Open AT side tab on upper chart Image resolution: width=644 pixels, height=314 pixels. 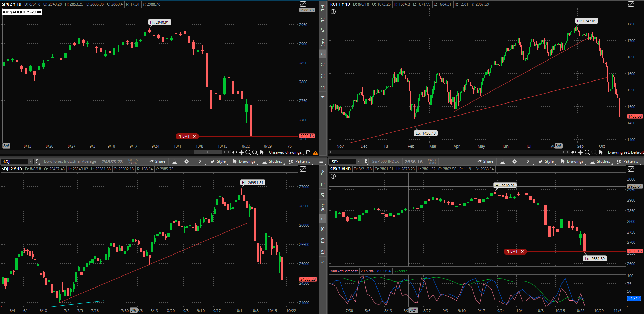click(323, 30)
